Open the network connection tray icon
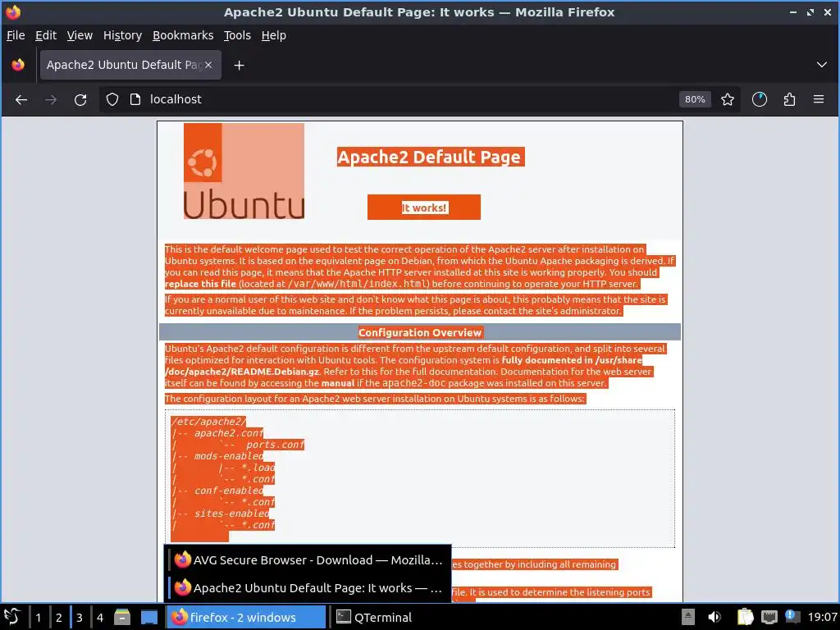Image resolution: width=840 pixels, height=630 pixels. coord(769,617)
